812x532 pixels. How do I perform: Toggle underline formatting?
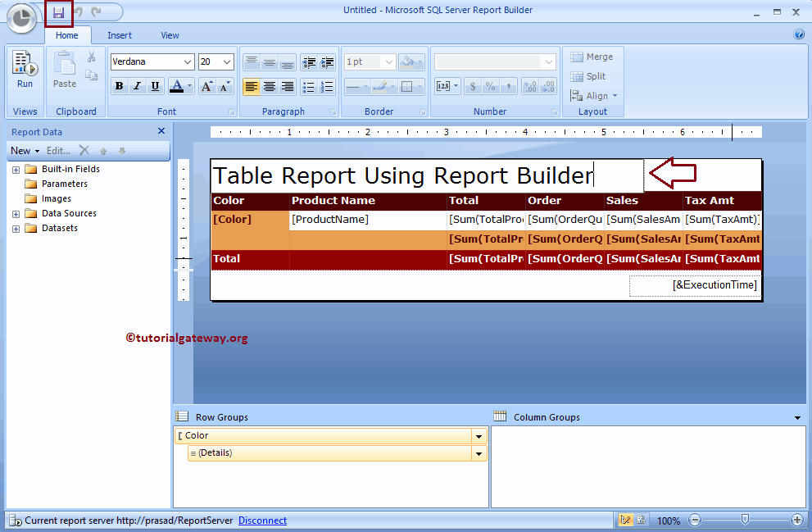coord(155,85)
